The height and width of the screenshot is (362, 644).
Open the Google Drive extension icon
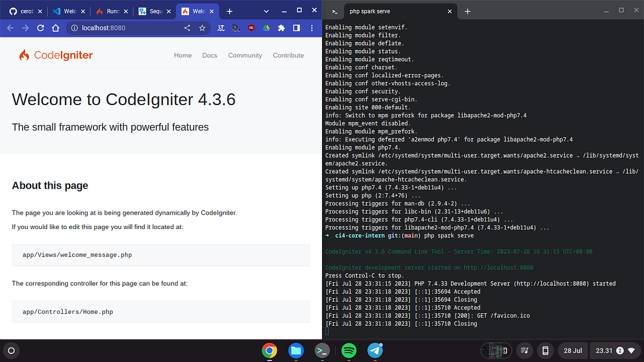266,28
